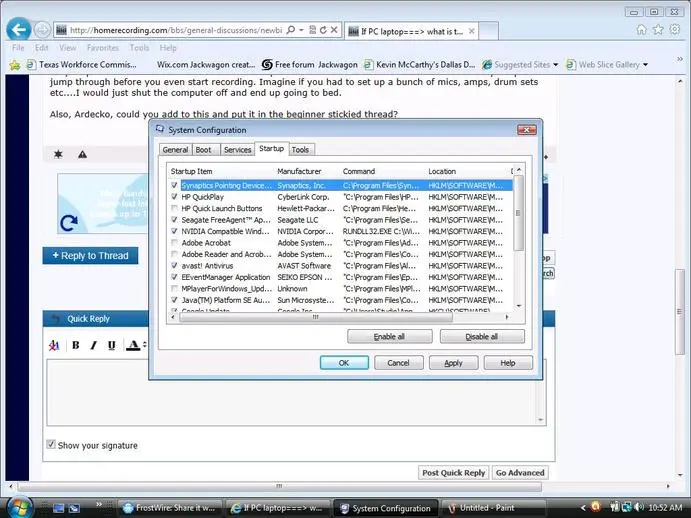
Task: Toggle Show your signature checkbox
Action: coord(51,444)
